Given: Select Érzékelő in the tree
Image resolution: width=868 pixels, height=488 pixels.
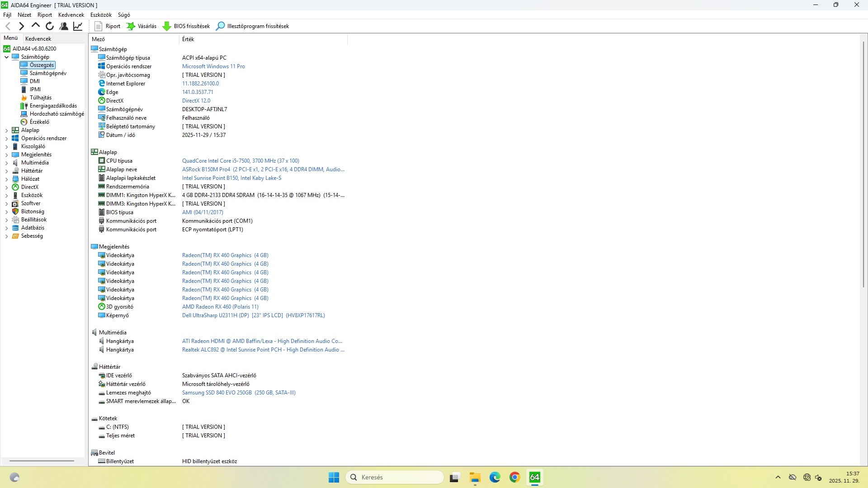Looking at the screenshot, I should coord(39,122).
